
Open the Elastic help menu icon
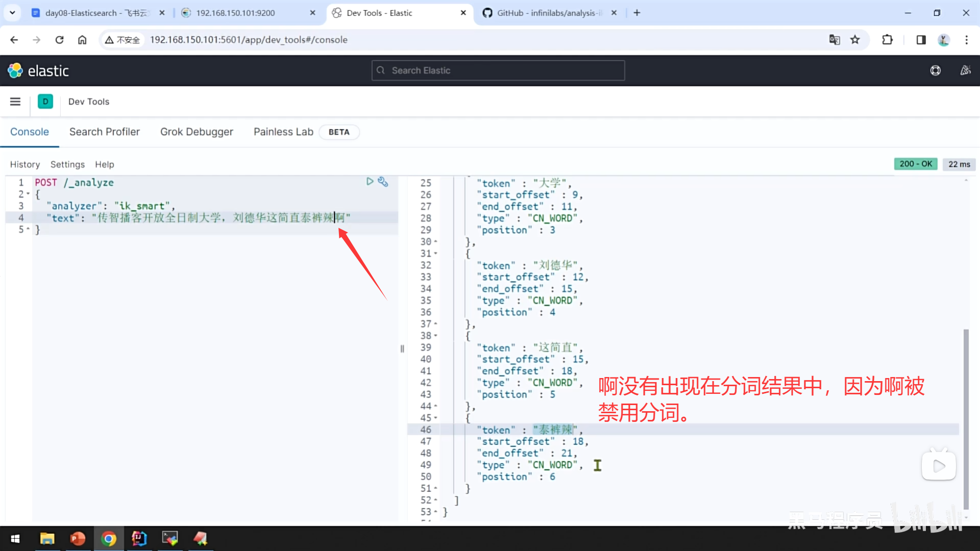(935, 70)
